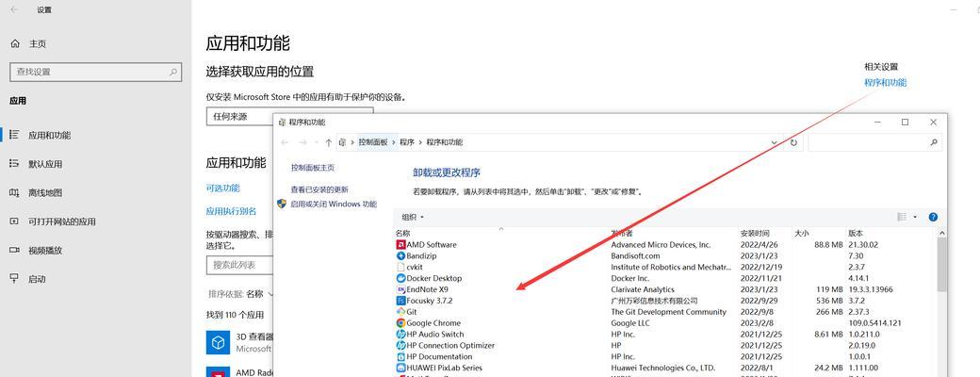
Task: Click the 3D 查看器 app icon
Action: 218,342
